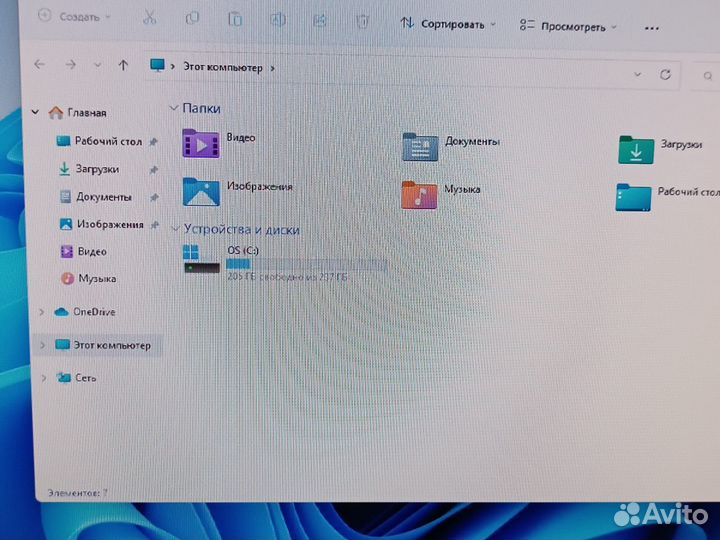Click the OS (C:) drive label
The height and width of the screenshot is (540, 720).
(243, 250)
